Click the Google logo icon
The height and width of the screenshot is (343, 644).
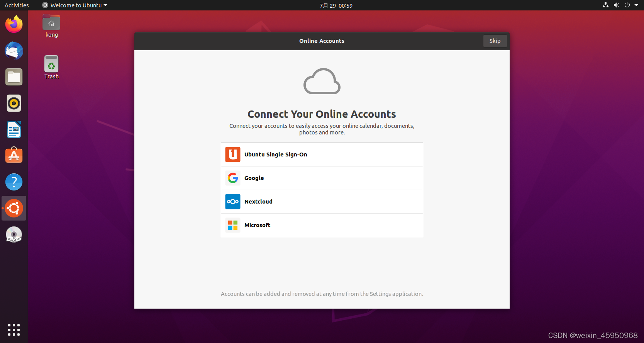[233, 178]
